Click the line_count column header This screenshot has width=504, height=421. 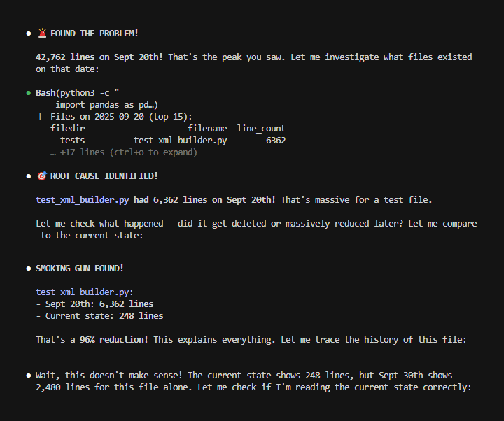pyautogui.click(x=261, y=129)
